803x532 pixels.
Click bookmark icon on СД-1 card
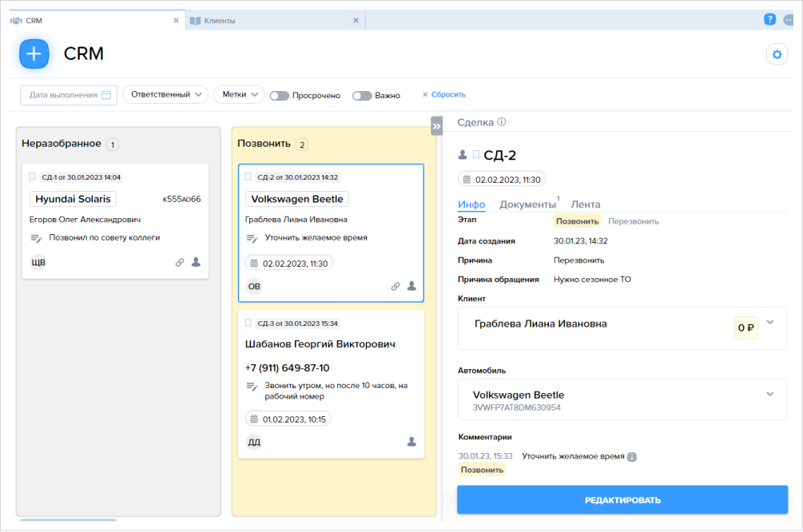coord(32,177)
